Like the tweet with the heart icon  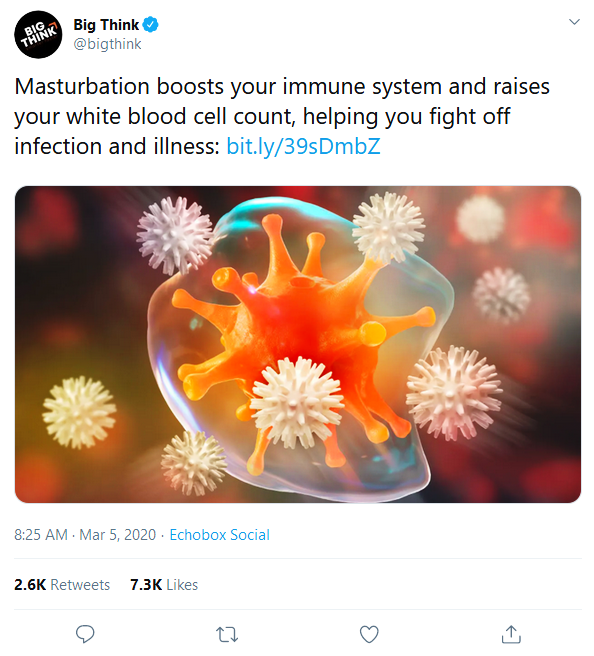pyautogui.click(x=369, y=634)
